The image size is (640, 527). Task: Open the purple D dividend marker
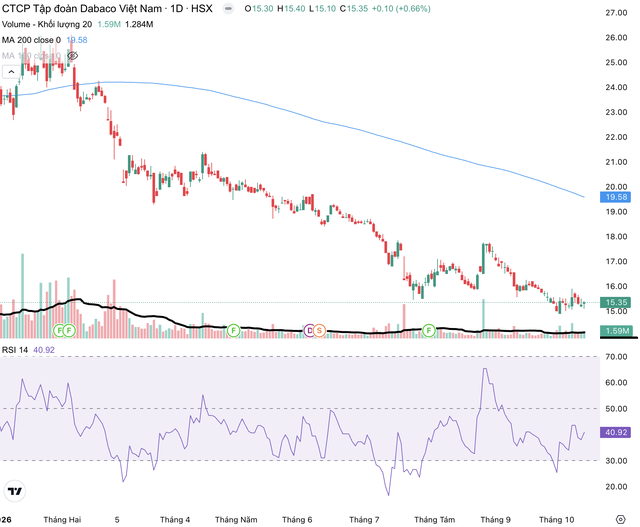309,330
